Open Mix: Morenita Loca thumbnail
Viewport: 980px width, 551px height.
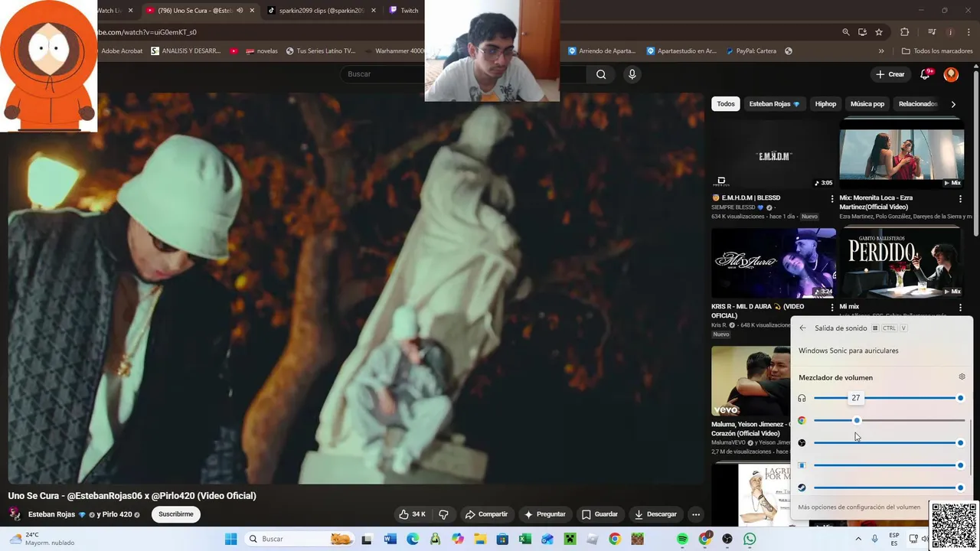[901, 154]
